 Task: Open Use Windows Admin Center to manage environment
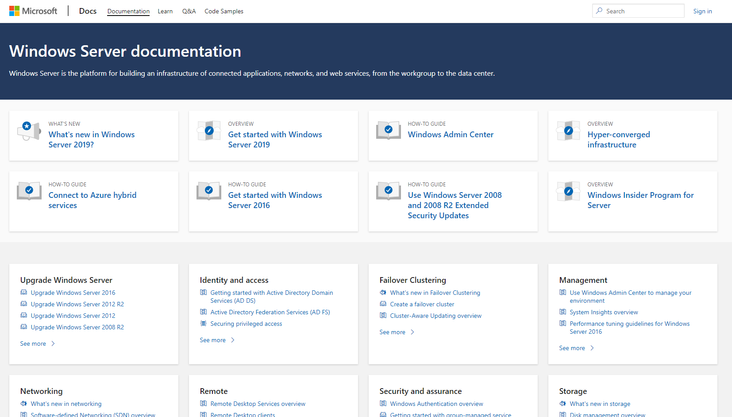(630, 297)
